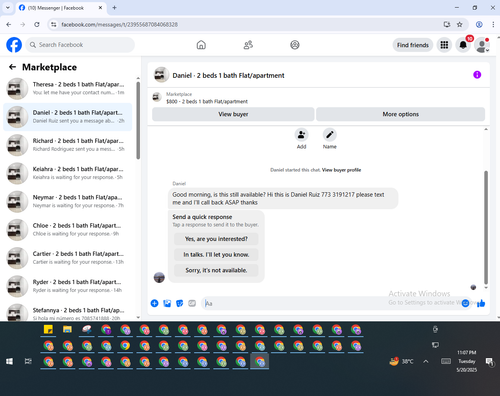Open the View buyer profile link
The height and width of the screenshot is (396, 500).
[341, 170]
